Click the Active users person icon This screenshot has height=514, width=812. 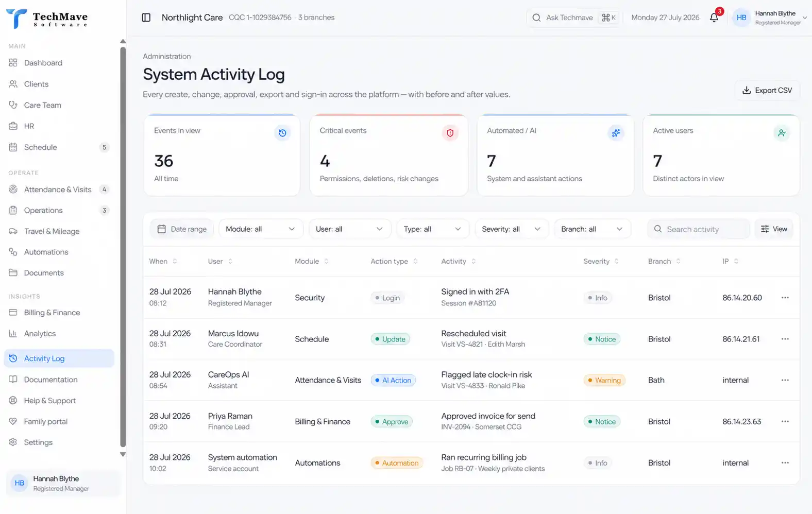tap(782, 133)
